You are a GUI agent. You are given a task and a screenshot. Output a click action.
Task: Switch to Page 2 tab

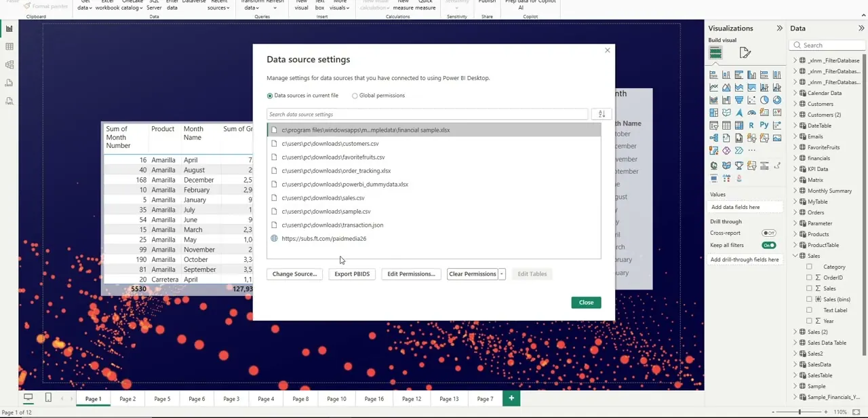pos(127,399)
